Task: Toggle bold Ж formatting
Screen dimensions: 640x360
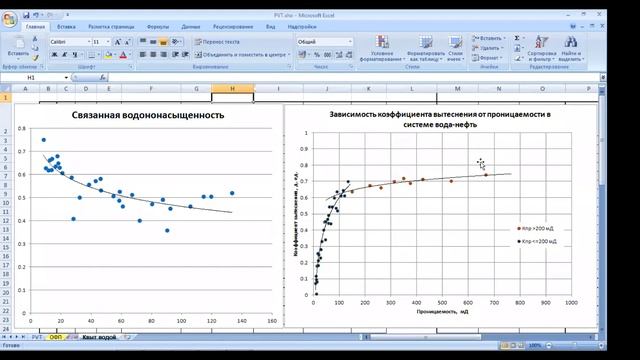Action: pos(54,54)
